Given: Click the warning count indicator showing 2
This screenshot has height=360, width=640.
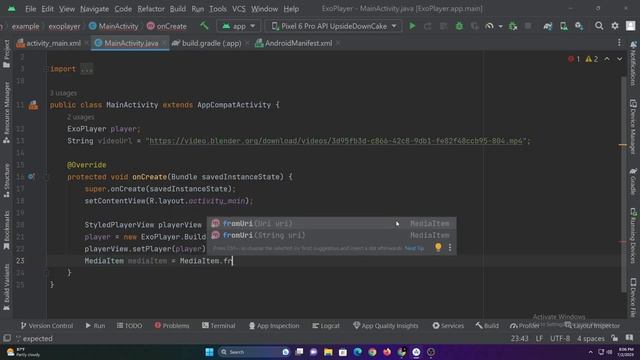Looking at the screenshot, I should (x=592, y=59).
